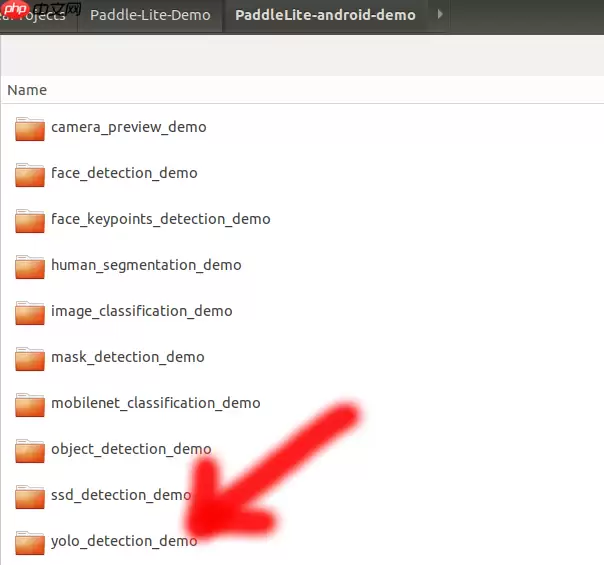Click the yolo_detection_demo folder icon
604x565 pixels.
coord(30,542)
